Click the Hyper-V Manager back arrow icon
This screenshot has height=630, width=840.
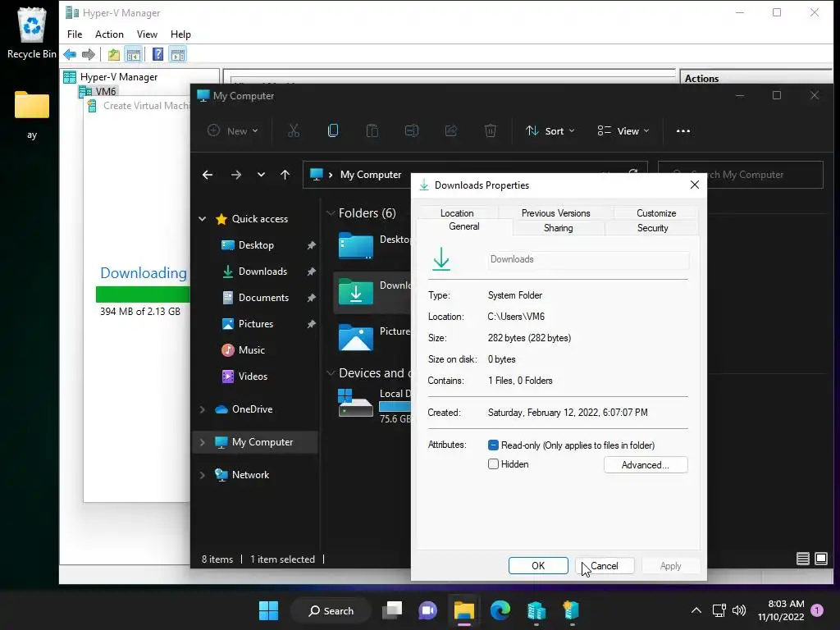pyautogui.click(x=70, y=54)
